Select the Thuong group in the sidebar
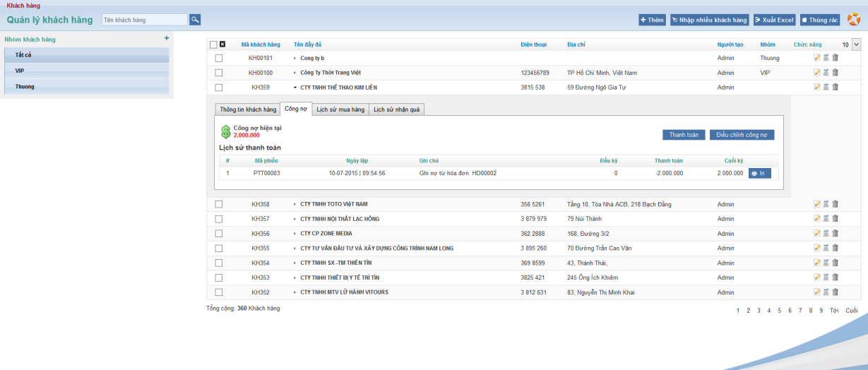The height and width of the screenshot is (370, 868). tap(87, 87)
